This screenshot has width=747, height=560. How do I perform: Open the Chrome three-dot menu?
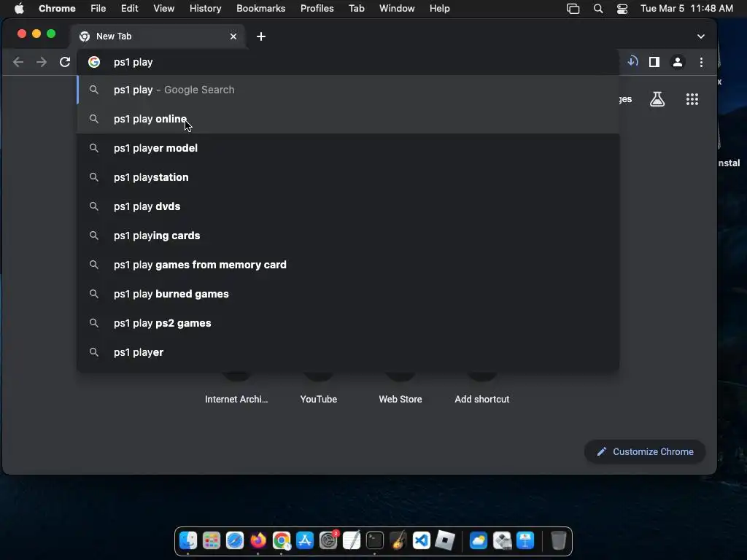coord(701,62)
